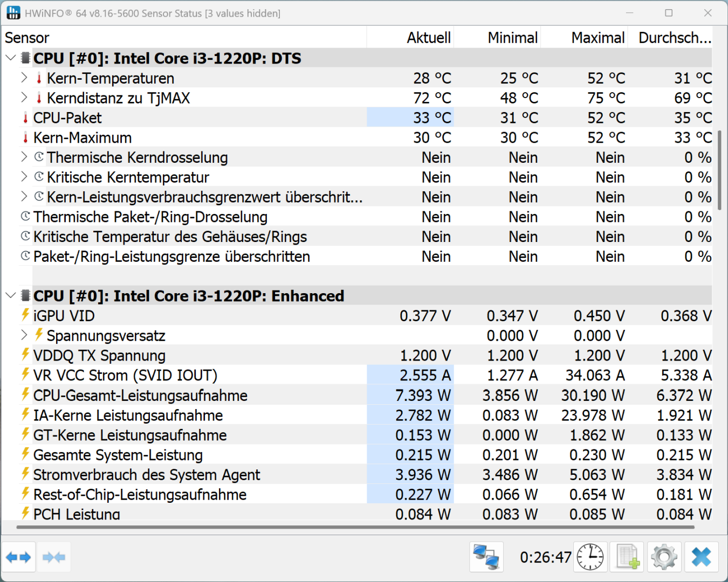Click the 72 °C current TjMAX distance value
This screenshot has width=728, height=582.
(x=432, y=98)
